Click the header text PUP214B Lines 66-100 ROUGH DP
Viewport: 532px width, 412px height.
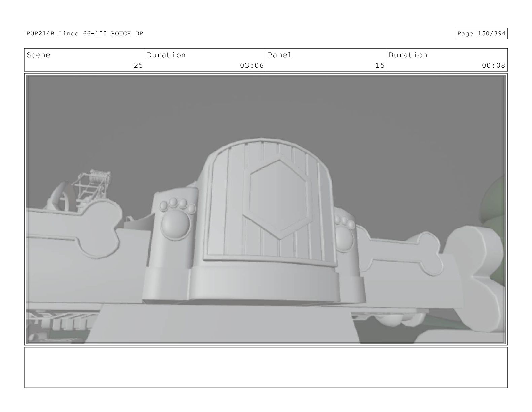click(84, 34)
